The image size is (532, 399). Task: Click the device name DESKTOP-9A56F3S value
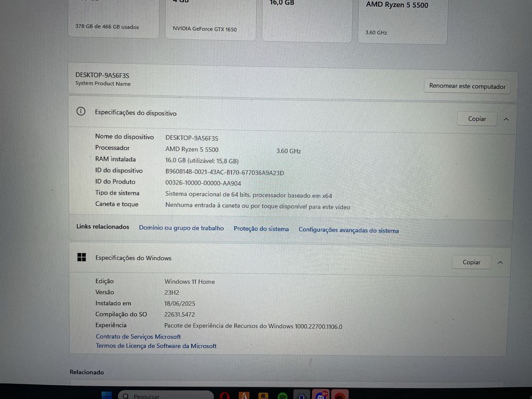(192, 138)
